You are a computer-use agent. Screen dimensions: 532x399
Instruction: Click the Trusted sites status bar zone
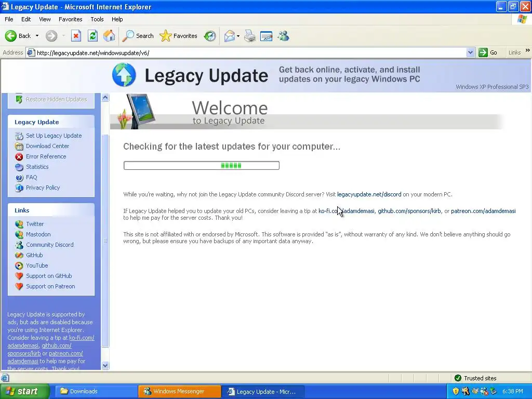(475, 378)
